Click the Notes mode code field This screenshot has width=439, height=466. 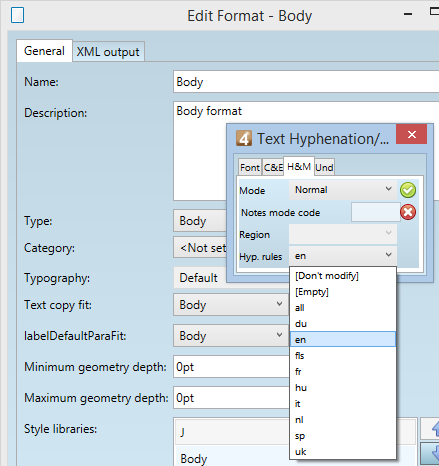point(375,212)
